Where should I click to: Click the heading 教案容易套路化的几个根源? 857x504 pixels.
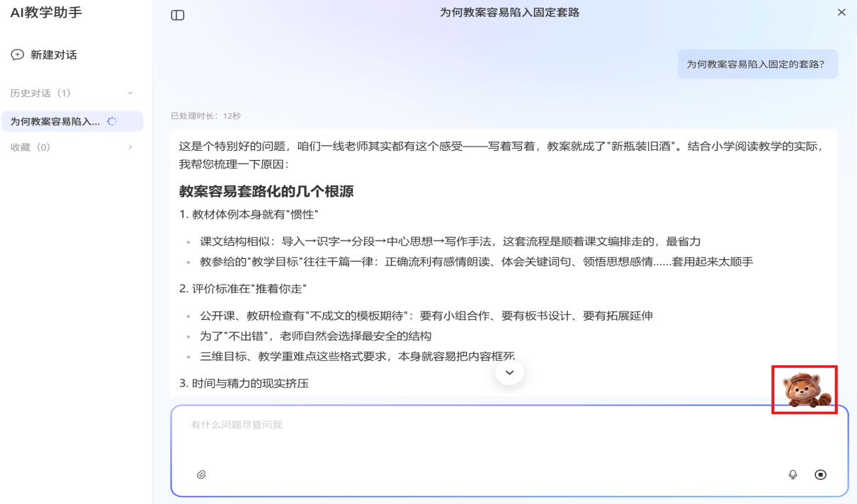pos(266,192)
